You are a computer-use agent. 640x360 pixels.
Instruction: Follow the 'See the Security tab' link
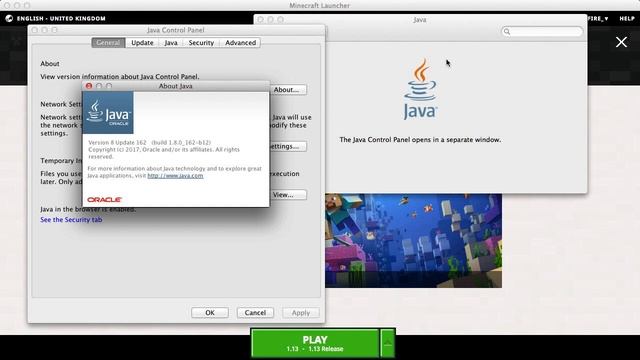71,220
